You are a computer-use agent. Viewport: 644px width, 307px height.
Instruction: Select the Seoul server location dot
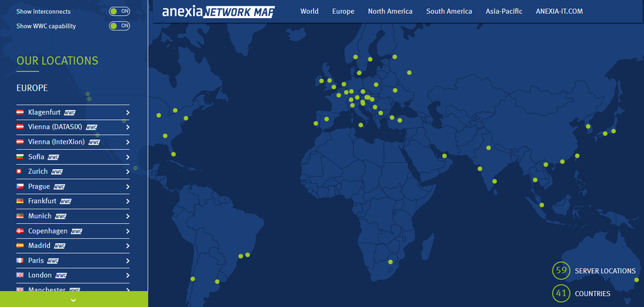[588, 126]
